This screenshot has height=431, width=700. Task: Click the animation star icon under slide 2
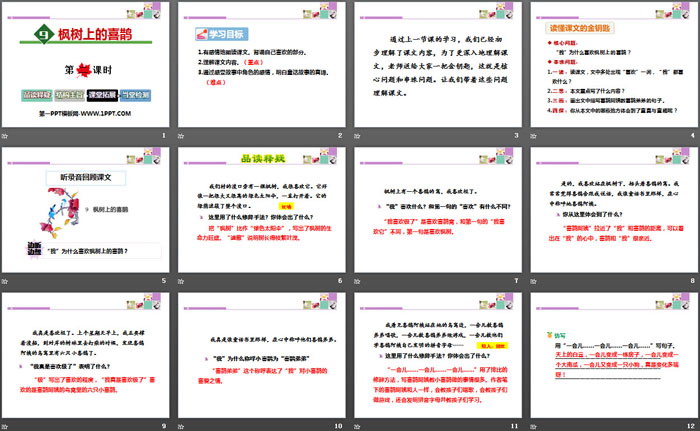tap(181, 135)
